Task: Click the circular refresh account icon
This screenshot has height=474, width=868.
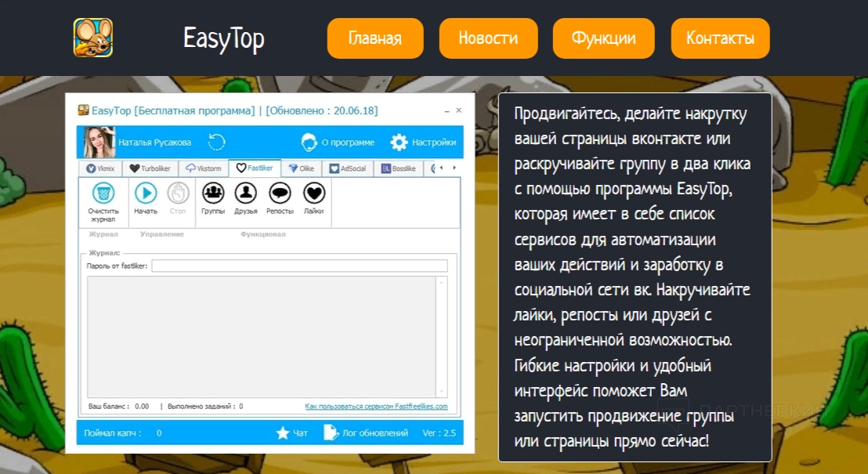Action: coord(216,143)
